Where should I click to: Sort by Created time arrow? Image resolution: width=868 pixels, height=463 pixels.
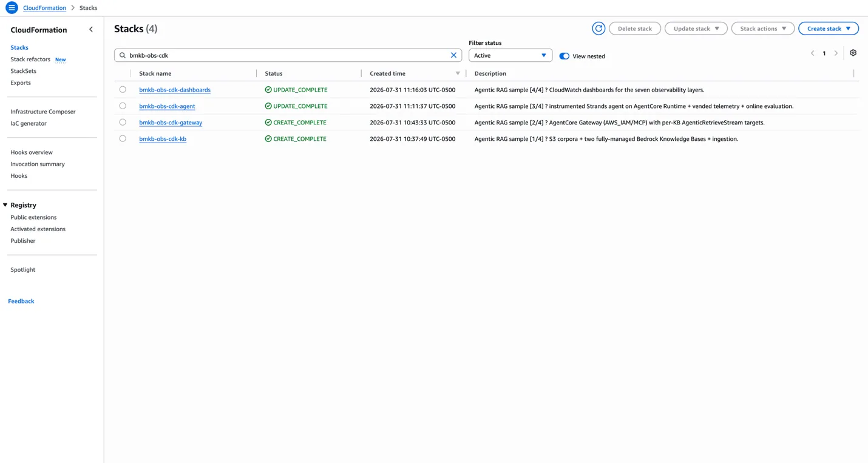coord(458,73)
